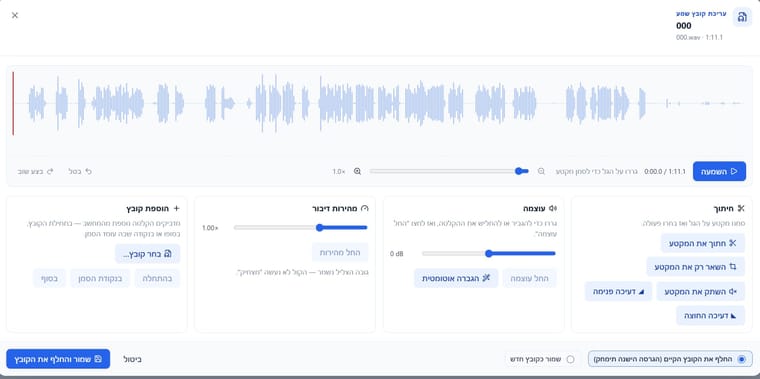Click the plus icon beside הוספת קובץ
760x379 pixels.
176,208
